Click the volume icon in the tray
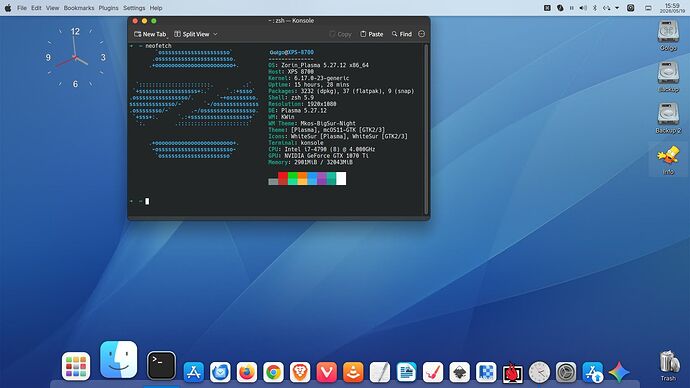 (583, 8)
